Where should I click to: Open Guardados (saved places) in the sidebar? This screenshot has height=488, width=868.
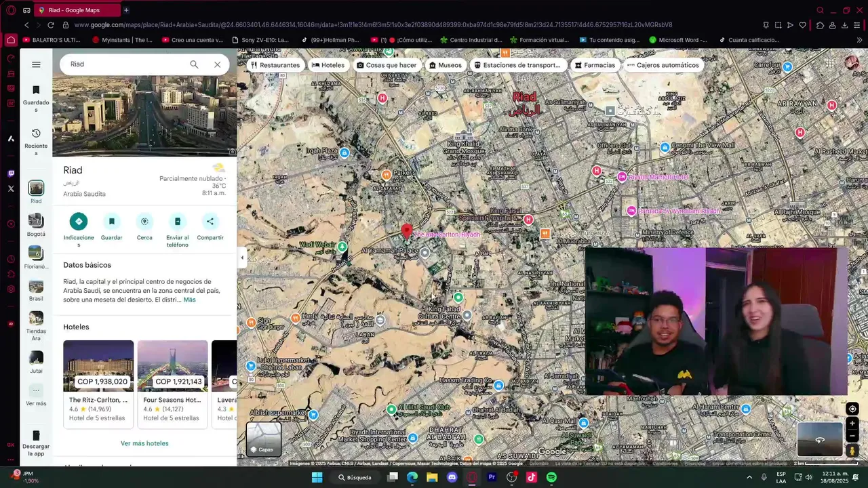(x=36, y=98)
